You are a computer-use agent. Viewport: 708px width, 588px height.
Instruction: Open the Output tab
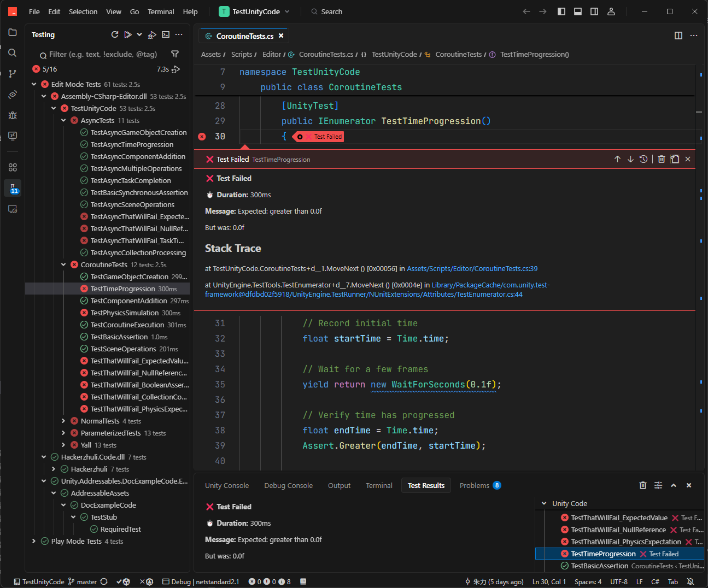tap(339, 485)
